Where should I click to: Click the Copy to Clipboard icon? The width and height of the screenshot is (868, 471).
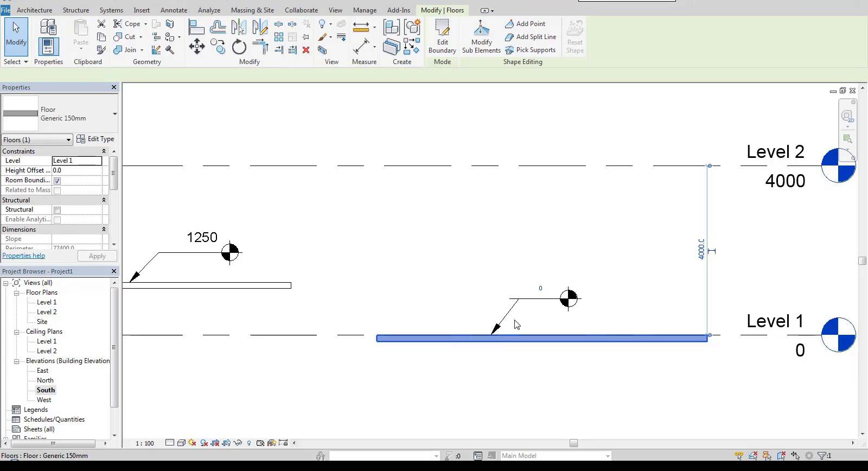point(101,37)
